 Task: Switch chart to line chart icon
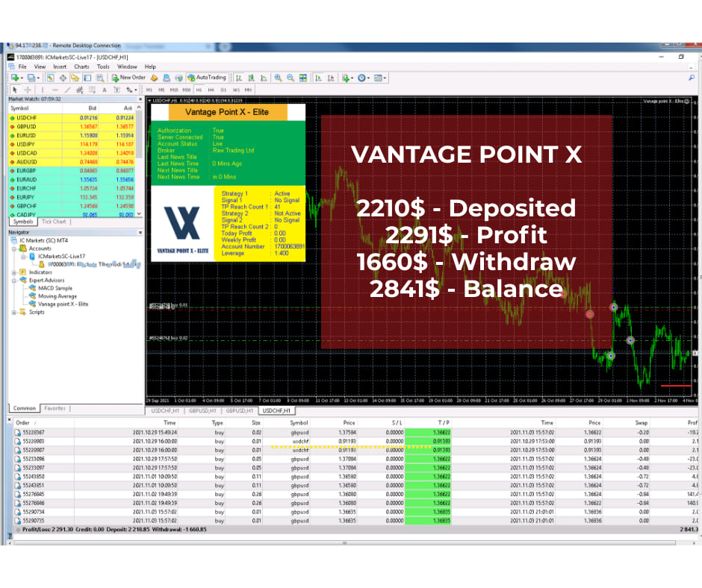pos(264,78)
